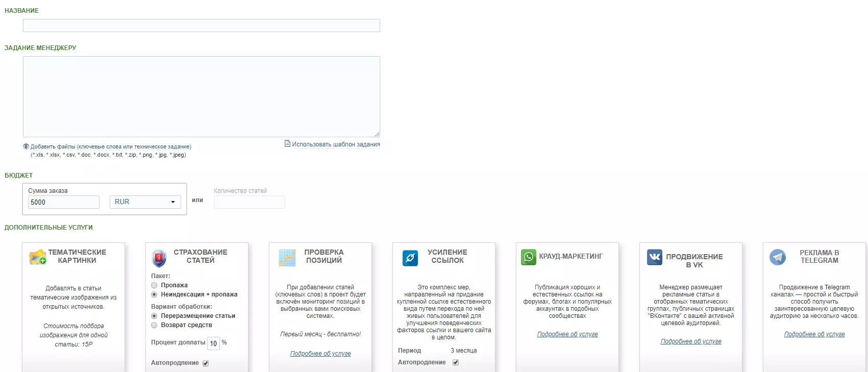Click the РЕКЛАМА В TELEGRAM card title
Viewport: 868px width, 372px height.
click(x=820, y=256)
